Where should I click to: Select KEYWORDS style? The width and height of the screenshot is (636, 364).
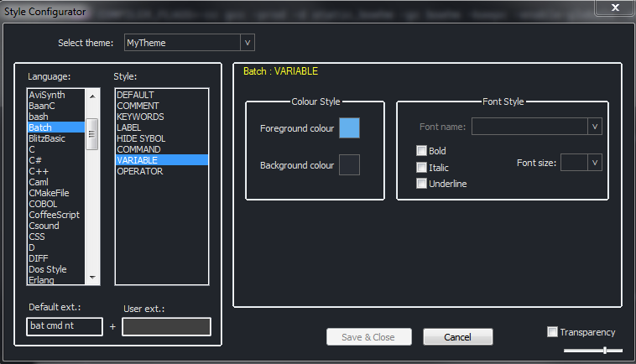pyautogui.click(x=162, y=117)
